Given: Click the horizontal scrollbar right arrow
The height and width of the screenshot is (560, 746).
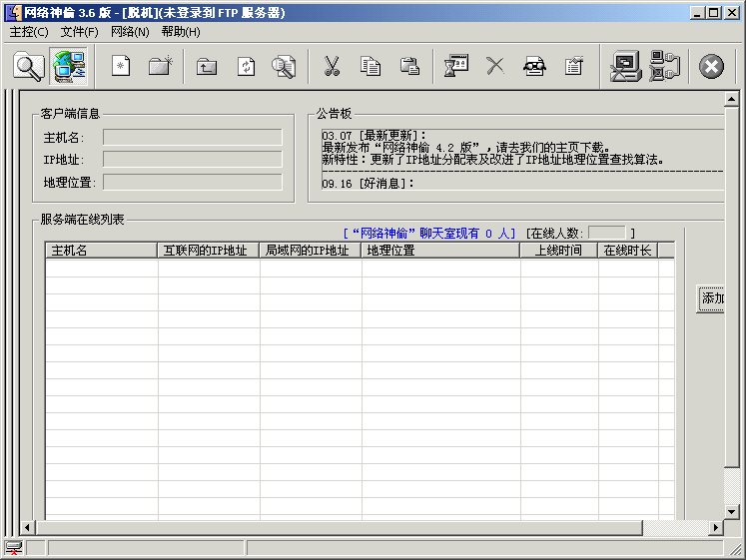Looking at the screenshot, I should pos(715,527).
